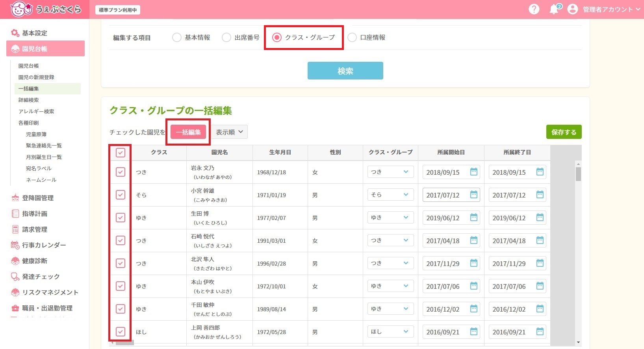Open the notifications bell icon
644x349 pixels.
(x=554, y=9)
